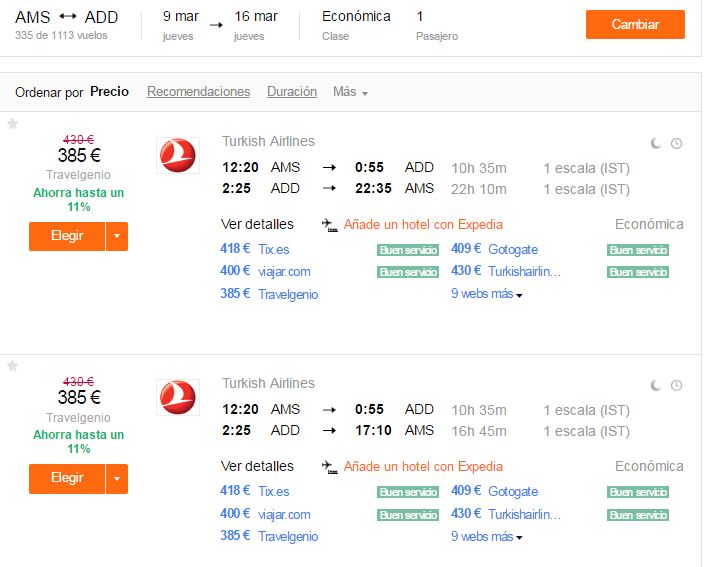
Task: Click Buen servicio badge beside Gotogate, first flight
Action: coord(638,250)
